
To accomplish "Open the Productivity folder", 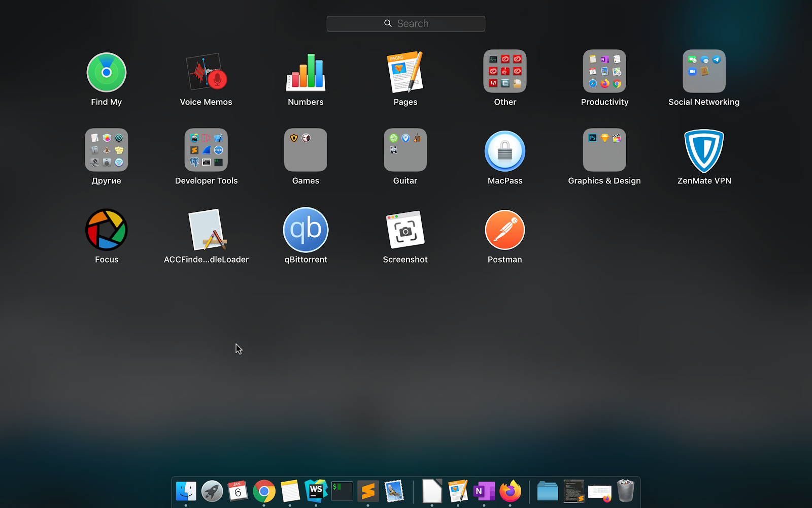I will [604, 71].
